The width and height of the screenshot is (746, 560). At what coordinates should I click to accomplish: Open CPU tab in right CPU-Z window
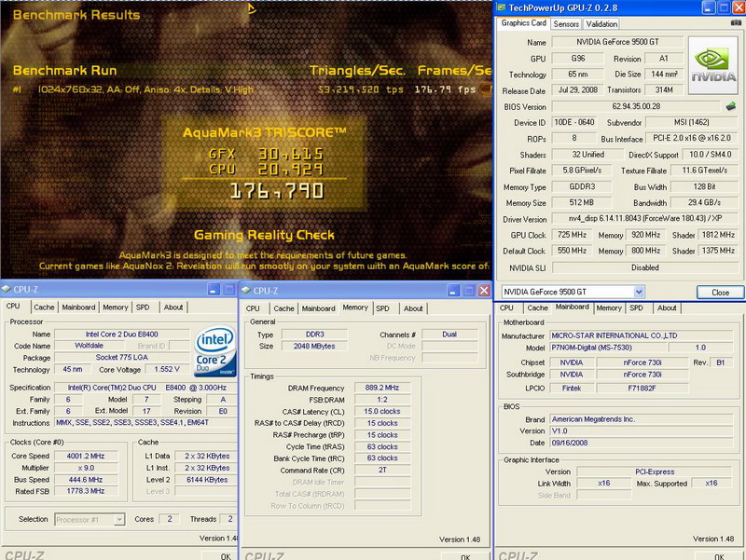click(x=506, y=308)
